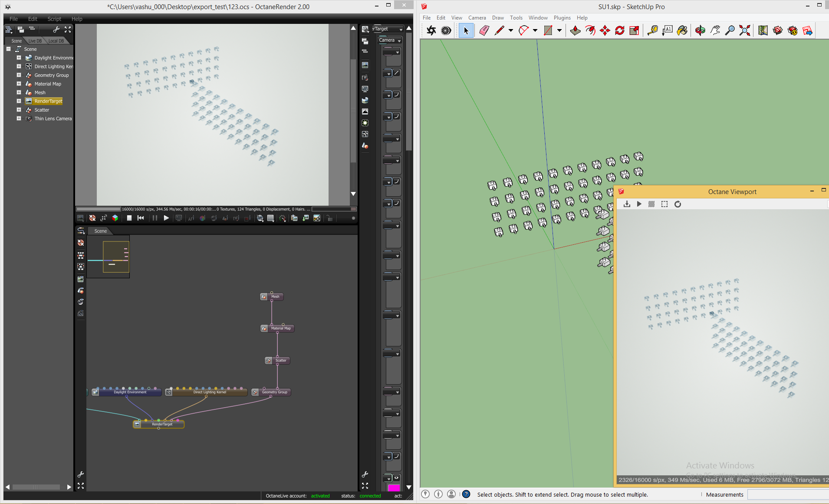Image resolution: width=829 pixels, height=504 pixels.
Task: Click the Add Location map icon
Action: [x=763, y=30]
